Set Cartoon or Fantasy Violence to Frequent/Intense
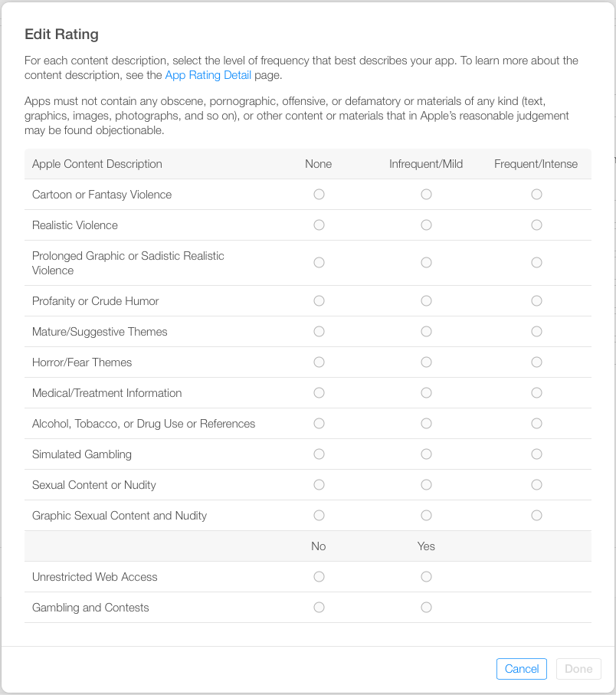The height and width of the screenshot is (695, 616). coord(536,195)
